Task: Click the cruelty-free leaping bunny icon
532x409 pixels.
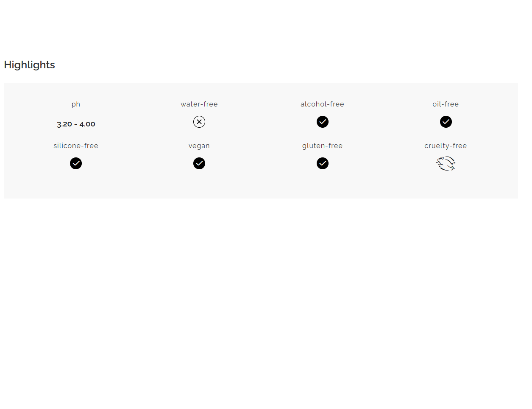Action: tap(446, 163)
